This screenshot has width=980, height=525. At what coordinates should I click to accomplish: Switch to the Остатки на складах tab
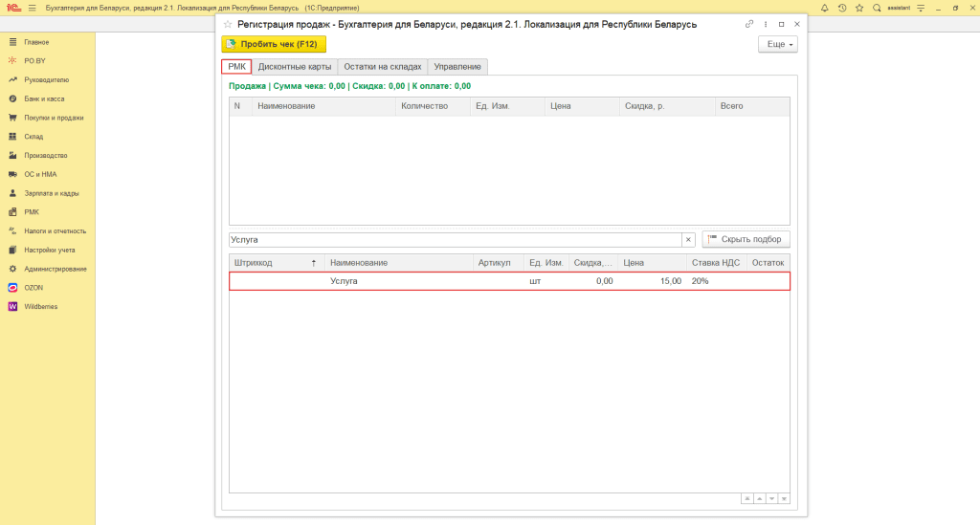pyautogui.click(x=383, y=67)
